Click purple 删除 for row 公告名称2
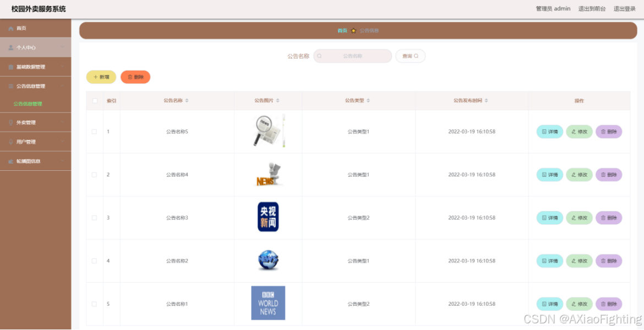Viewport: 644px width, 330px height. coord(609,261)
